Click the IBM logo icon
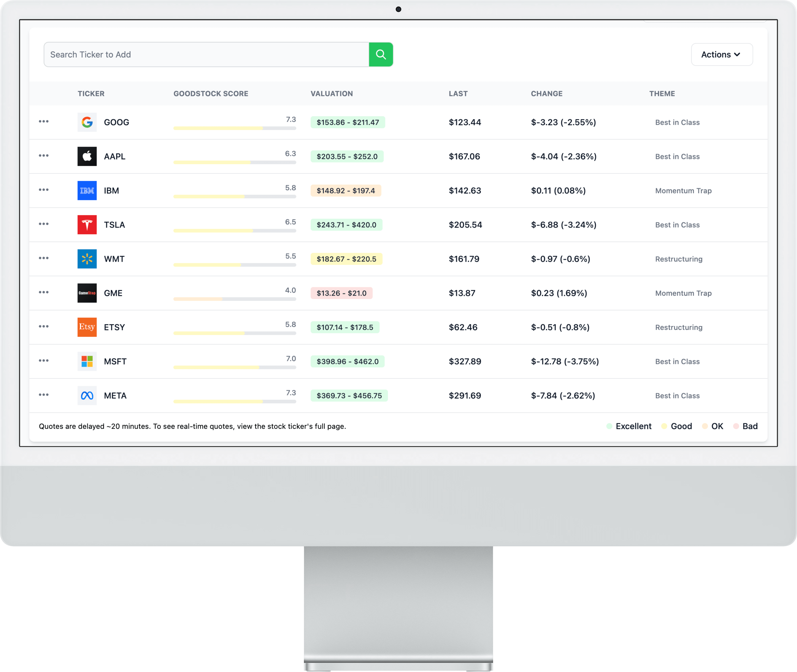This screenshot has height=672, width=797. pyautogui.click(x=87, y=190)
